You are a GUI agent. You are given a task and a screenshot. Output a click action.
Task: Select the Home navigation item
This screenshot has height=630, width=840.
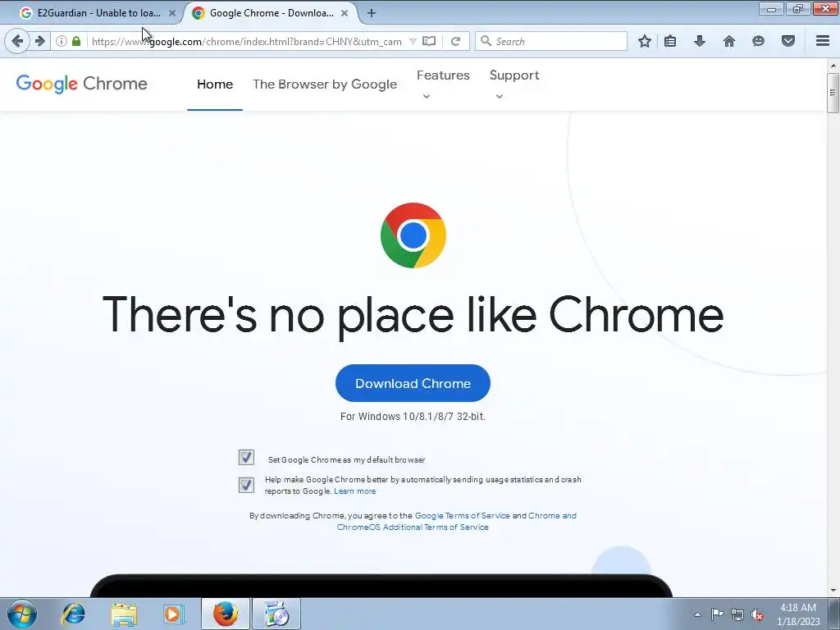click(x=215, y=84)
